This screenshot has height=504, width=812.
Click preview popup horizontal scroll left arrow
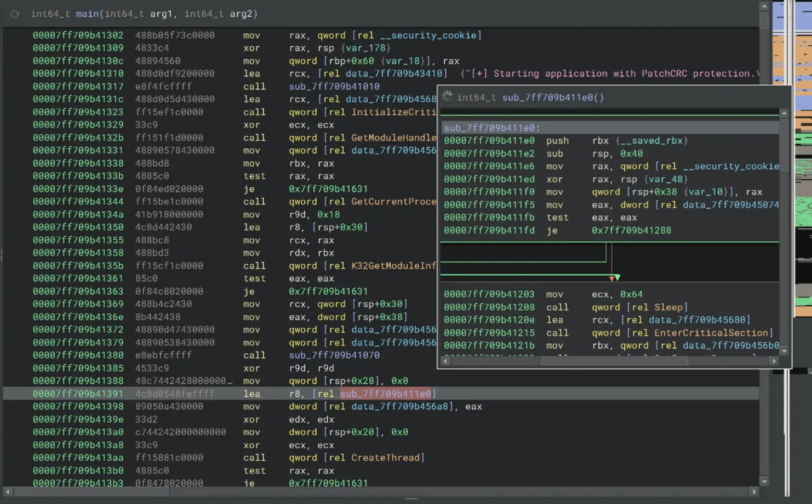[445, 361]
